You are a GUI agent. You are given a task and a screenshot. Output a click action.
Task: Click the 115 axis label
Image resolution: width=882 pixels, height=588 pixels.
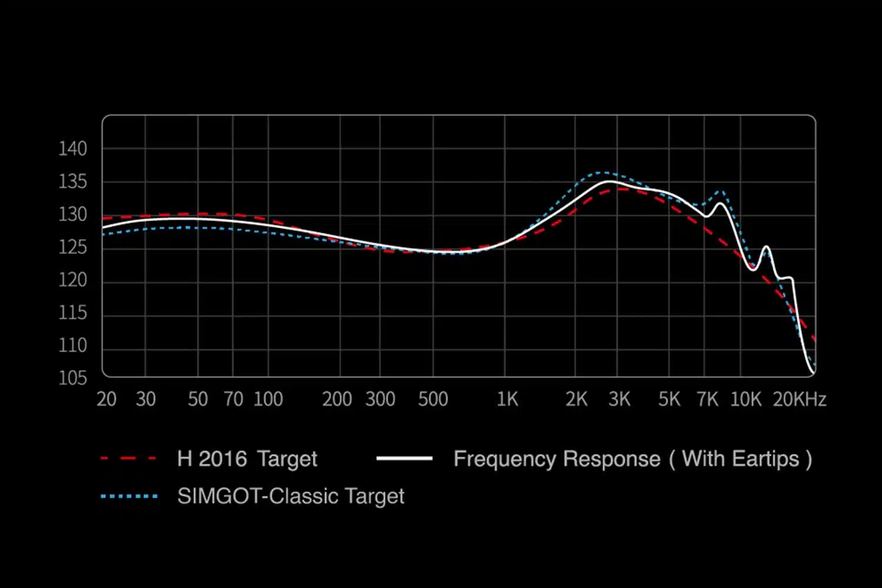coord(73,312)
